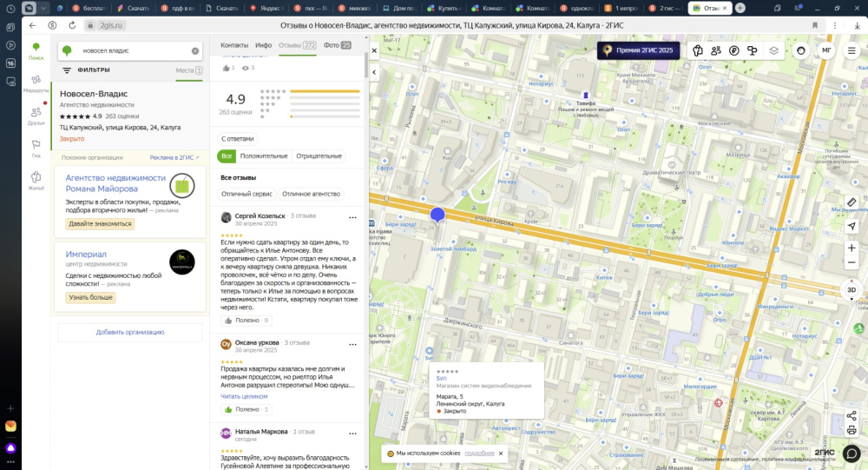Toggle the Отличное агентство tag chip
Screen dimensions: 868x470
point(311,194)
